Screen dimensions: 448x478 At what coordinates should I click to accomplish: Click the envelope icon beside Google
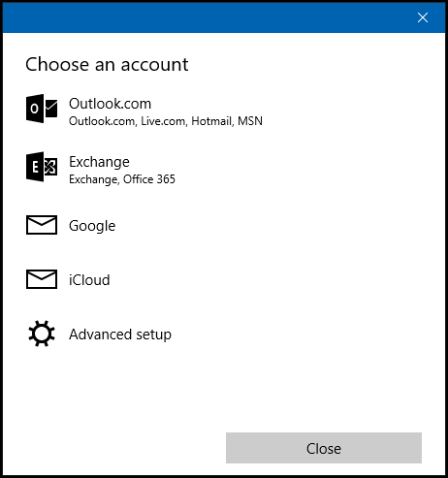pos(42,225)
